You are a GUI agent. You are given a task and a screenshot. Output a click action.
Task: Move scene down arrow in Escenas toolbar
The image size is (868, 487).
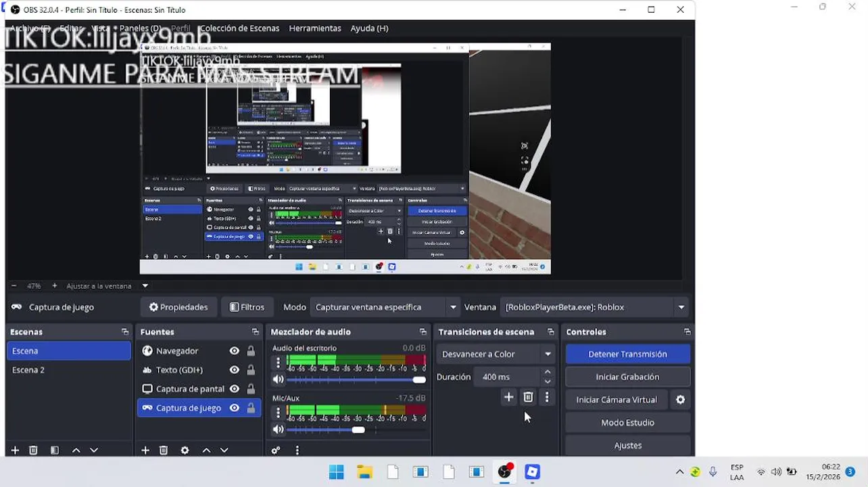(94, 450)
